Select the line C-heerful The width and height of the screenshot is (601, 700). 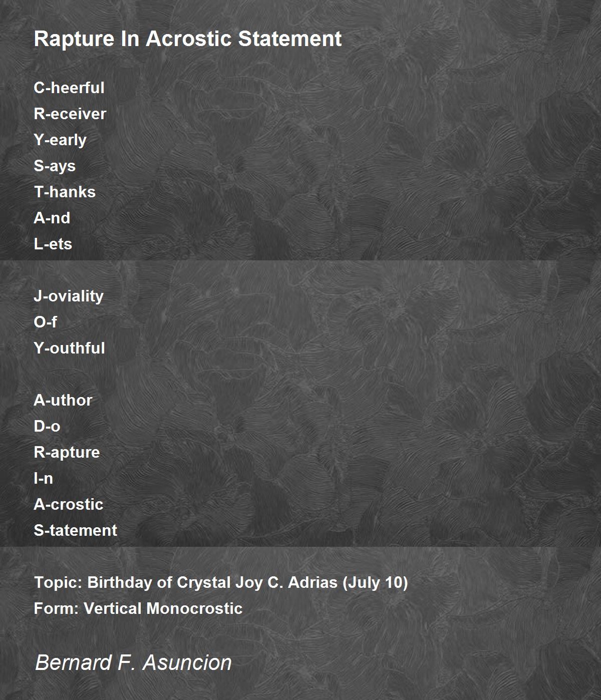69,88
